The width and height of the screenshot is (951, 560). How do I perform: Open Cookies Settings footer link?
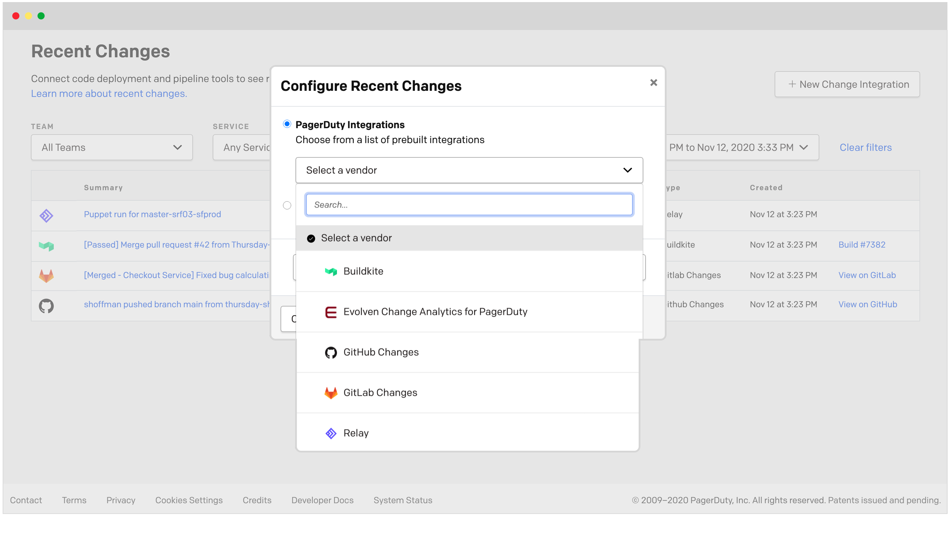[189, 500]
